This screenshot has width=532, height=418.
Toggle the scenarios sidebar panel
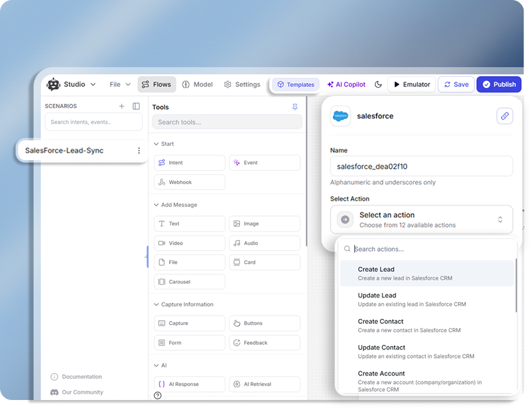click(137, 106)
